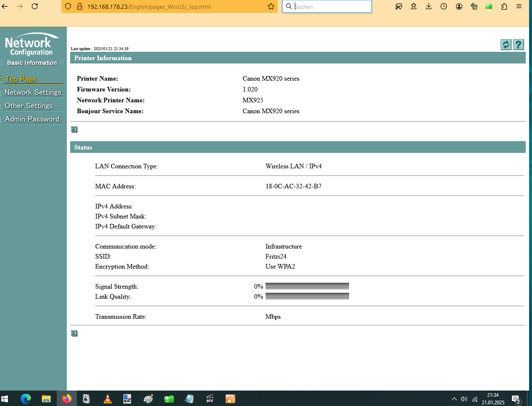Click the IPv4 Default Gateway label
Viewport: 532px width, 406px height.
click(126, 226)
